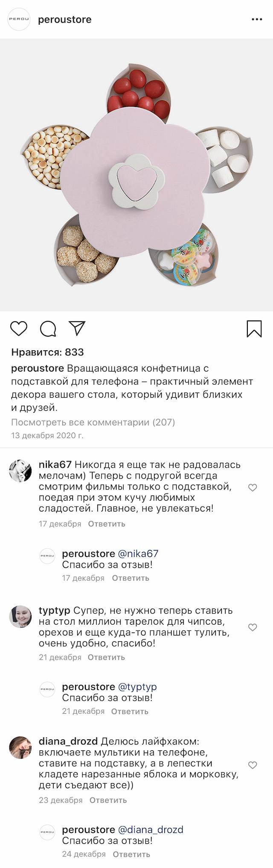Open the candy dish product photo
This screenshot has height=868, width=273.
(136, 175)
